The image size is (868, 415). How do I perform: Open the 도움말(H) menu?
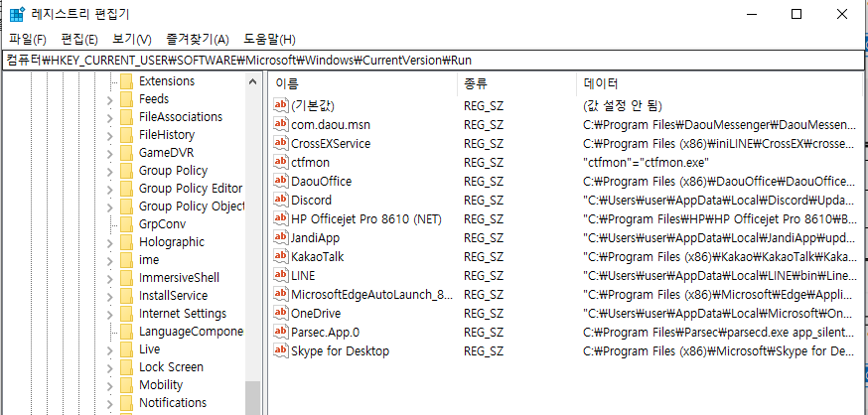pyautogui.click(x=269, y=40)
